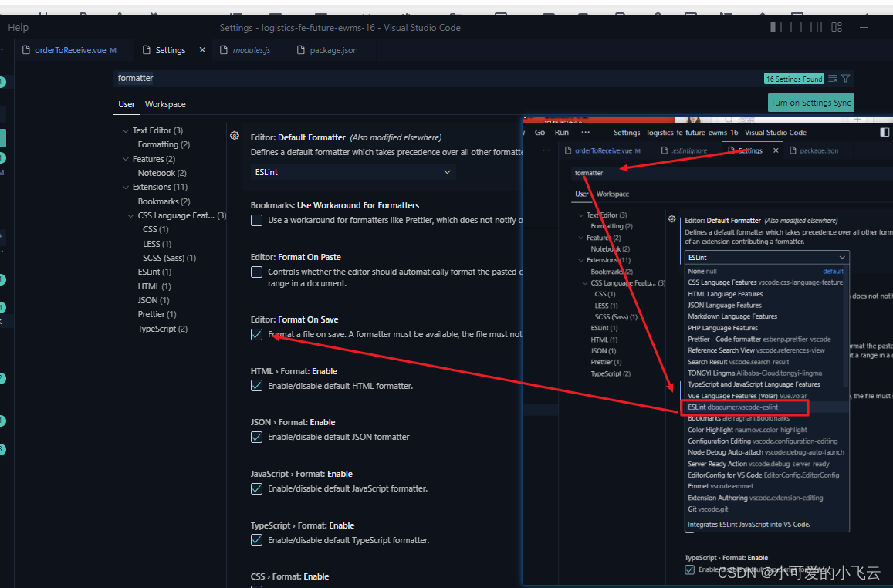This screenshot has height=588, width=893.
Task: Uncheck HTML Format: Enable
Action: coord(256,385)
